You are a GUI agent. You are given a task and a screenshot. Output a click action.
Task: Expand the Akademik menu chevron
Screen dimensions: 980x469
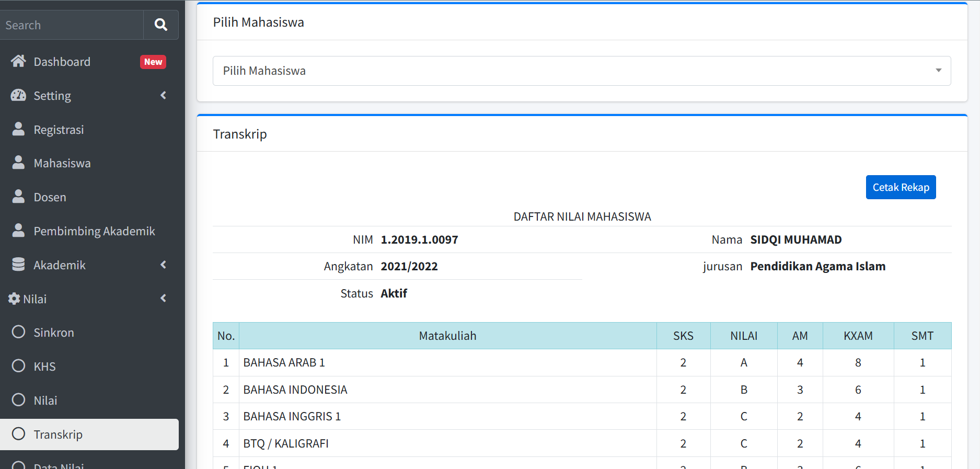point(163,265)
